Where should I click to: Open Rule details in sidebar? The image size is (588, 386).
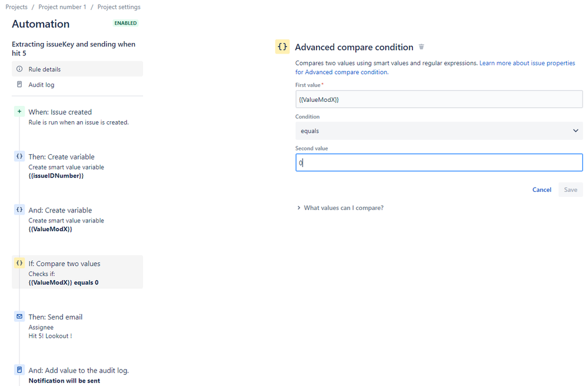(77, 69)
